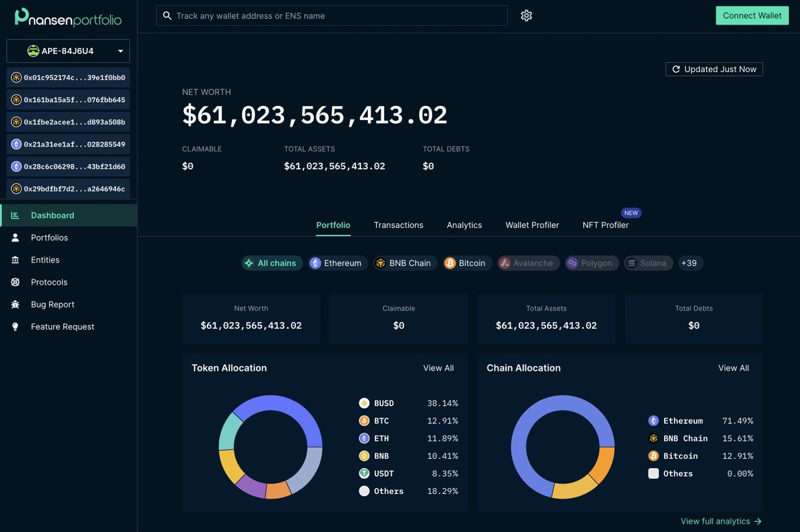
Task: Open the All chains filter option
Action: coord(272,263)
